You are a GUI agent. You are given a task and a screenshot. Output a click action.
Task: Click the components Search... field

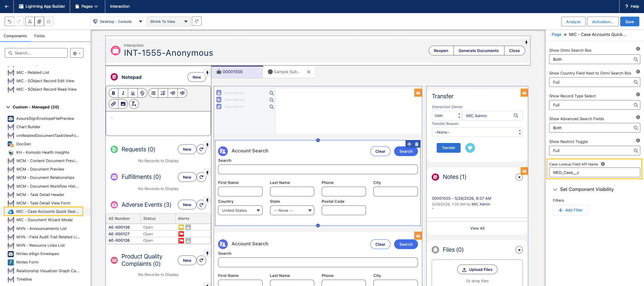pos(36,53)
